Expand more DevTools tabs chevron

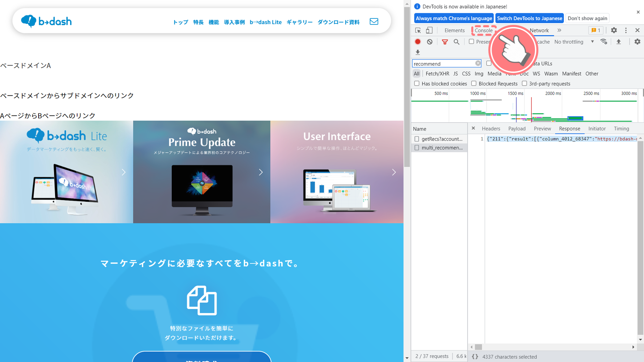(x=559, y=30)
